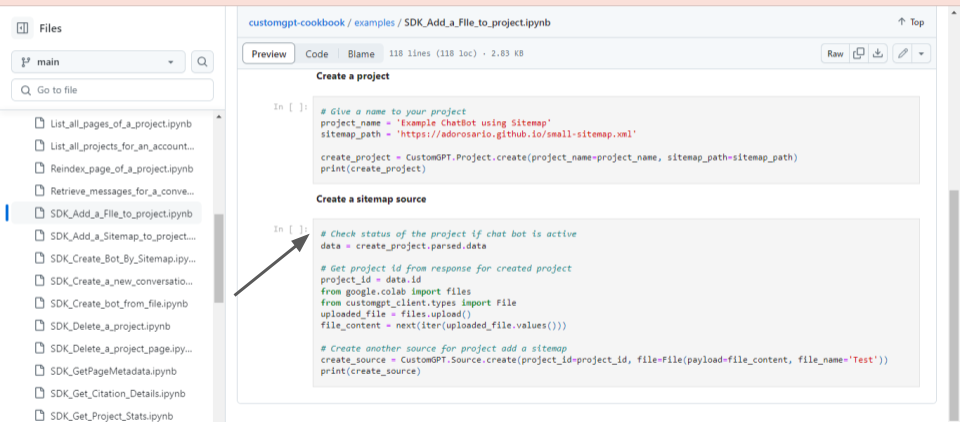
Task: Switch to the Blame tab
Action: [x=361, y=54]
